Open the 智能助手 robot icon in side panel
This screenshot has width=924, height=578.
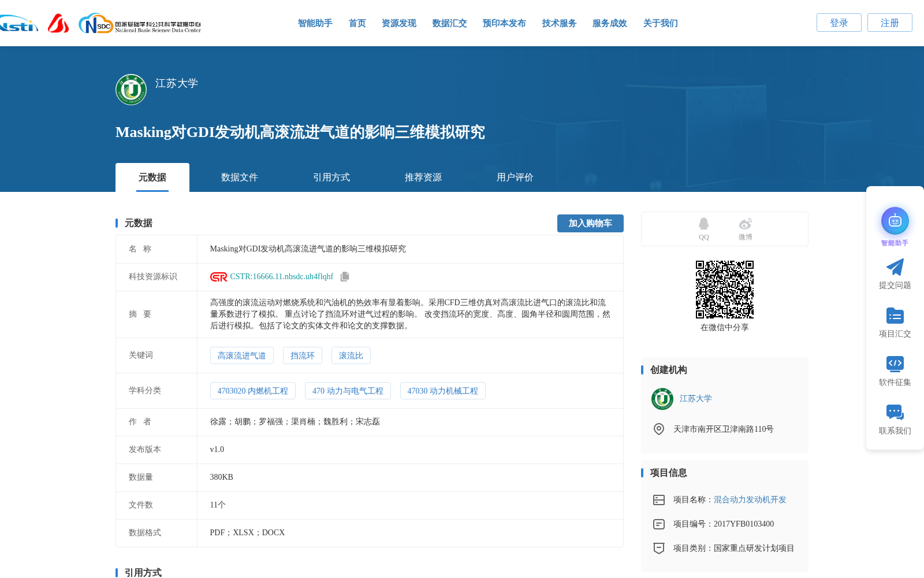(x=895, y=221)
